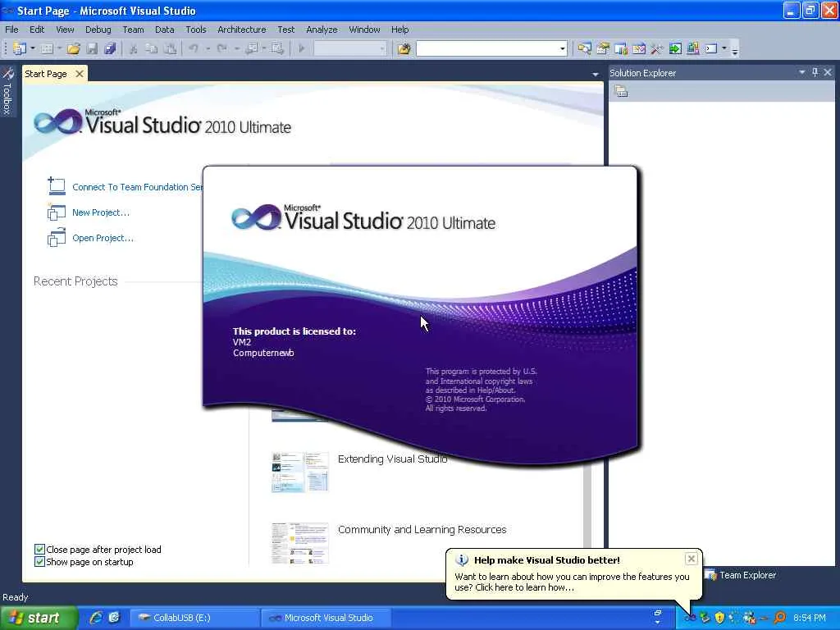Click the Redo arrow icon
Image resolution: width=840 pixels, height=630 pixels.
tap(221, 48)
